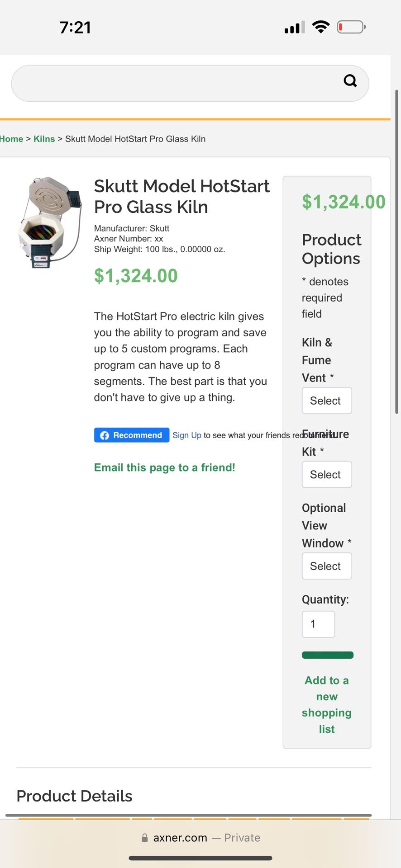This screenshot has height=868, width=401.
Task: Tap the Wi-Fi status icon
Action: click(x=321, y=27)
